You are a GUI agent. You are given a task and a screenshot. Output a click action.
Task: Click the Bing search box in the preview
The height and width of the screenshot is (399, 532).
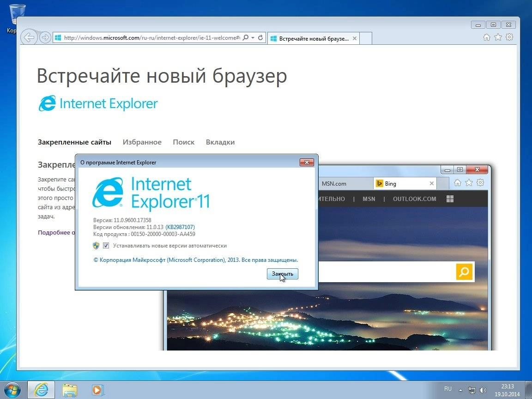[387, 272]
